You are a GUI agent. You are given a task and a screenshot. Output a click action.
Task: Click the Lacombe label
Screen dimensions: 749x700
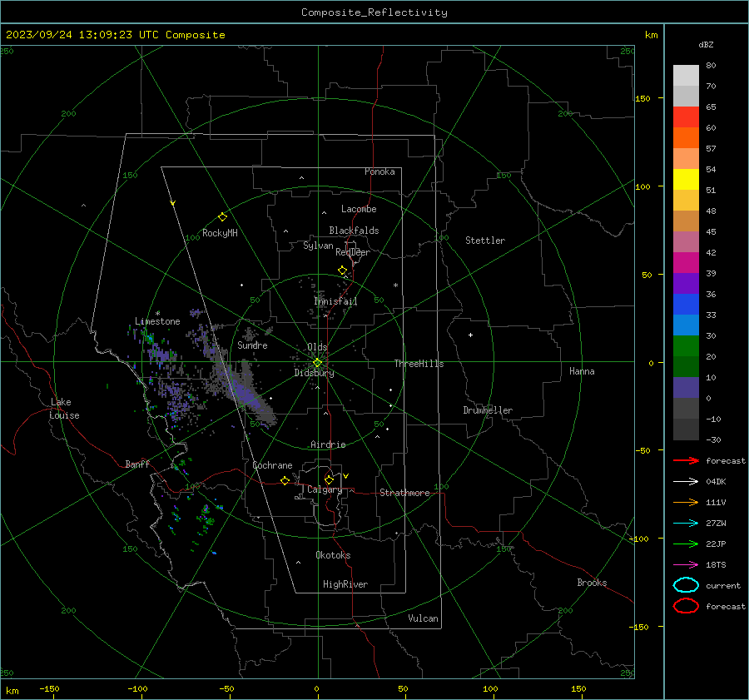359,209
